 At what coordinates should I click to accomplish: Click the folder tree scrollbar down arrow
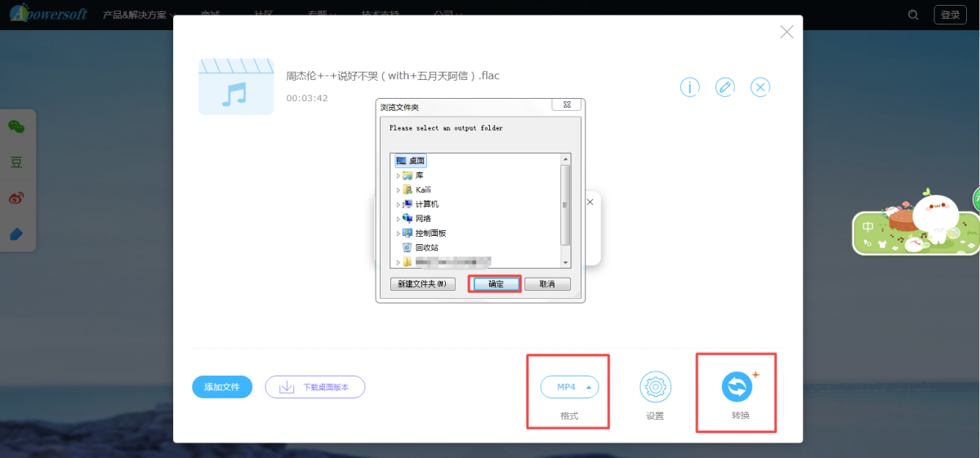point(565,262)
